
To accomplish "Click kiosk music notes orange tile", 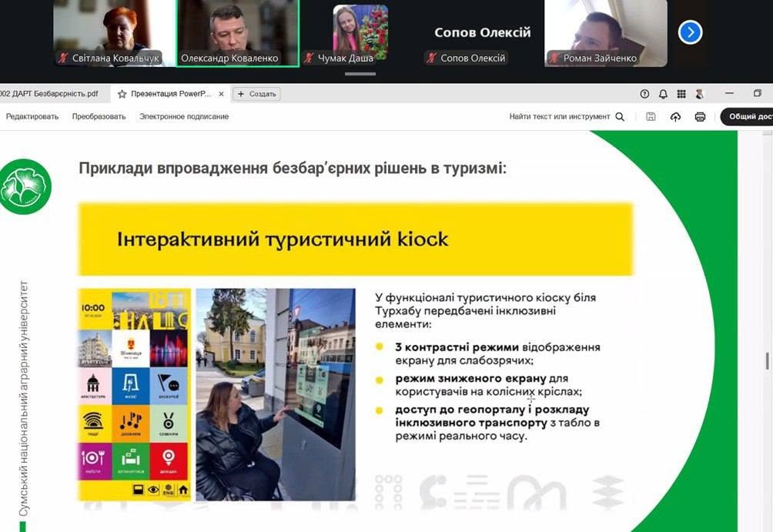I will (x=131, y=423).
